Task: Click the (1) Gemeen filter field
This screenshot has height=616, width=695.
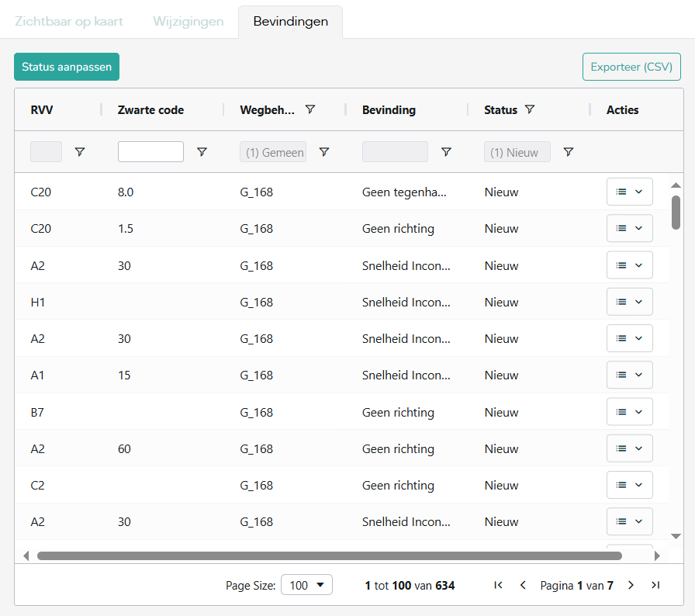Action: [273, 151]
